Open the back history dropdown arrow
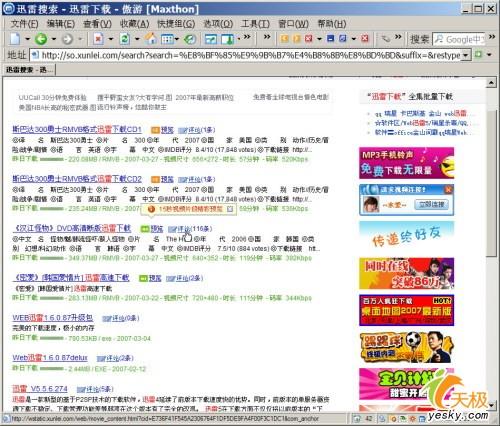500x426 pixels. click(x=53, y=39)
